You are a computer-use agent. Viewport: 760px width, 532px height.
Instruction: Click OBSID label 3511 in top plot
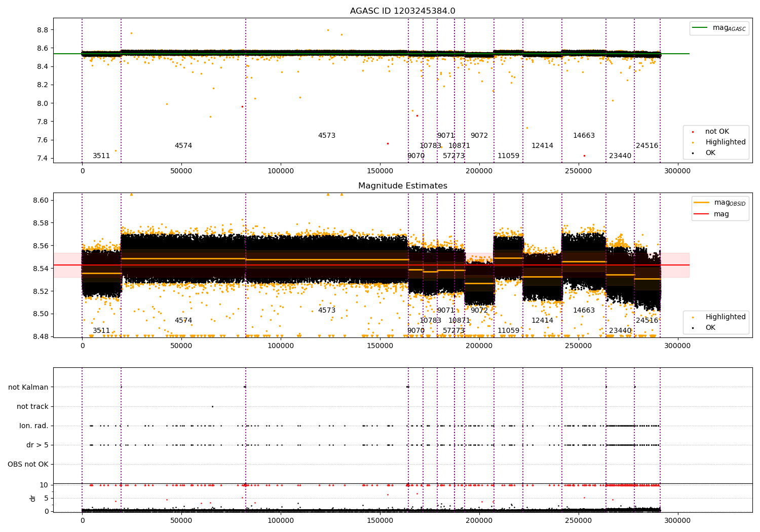(x=101, y=156)
